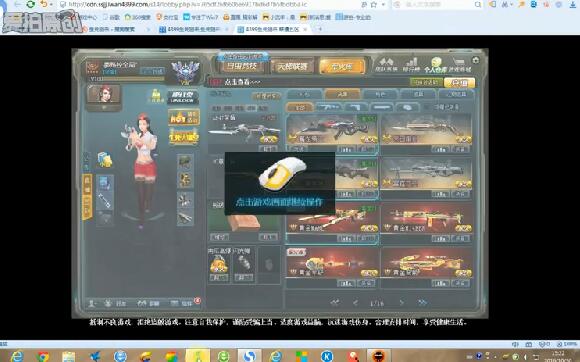
Task: Click the gift box icon beside character
Action: tap(105, 159)
